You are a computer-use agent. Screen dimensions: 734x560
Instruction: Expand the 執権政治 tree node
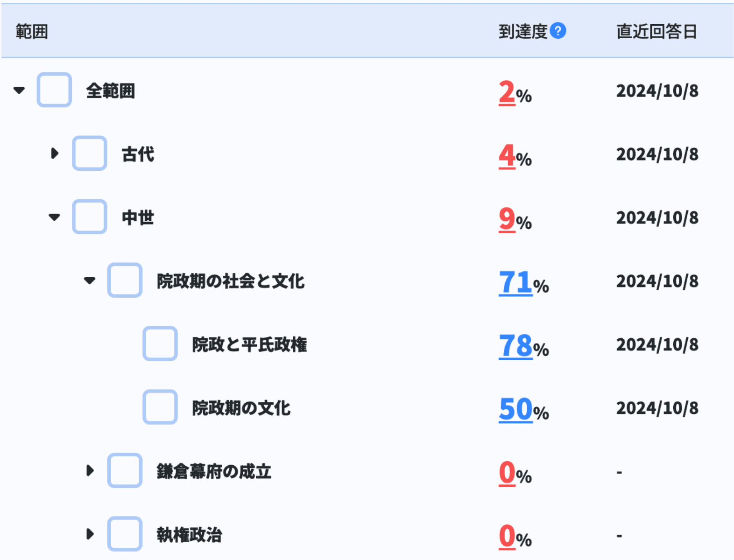pyautogui.click(x=90, y=535)
